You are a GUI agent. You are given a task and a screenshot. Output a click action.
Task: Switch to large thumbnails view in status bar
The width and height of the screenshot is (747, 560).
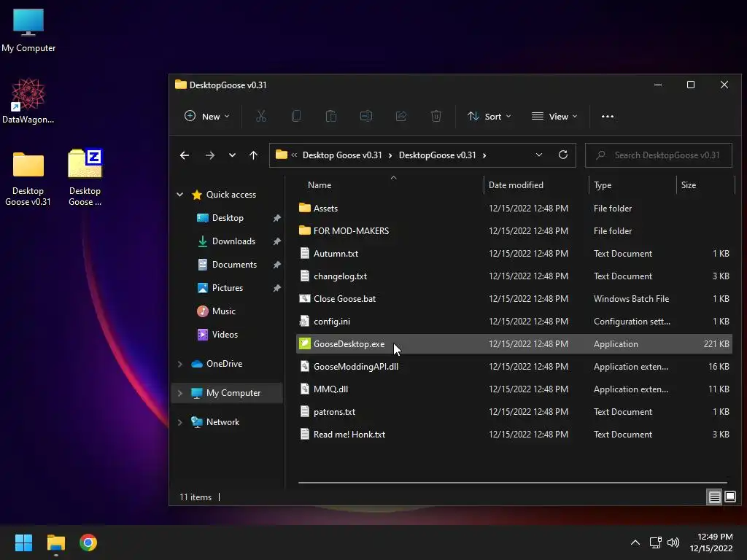coord(729,497)
